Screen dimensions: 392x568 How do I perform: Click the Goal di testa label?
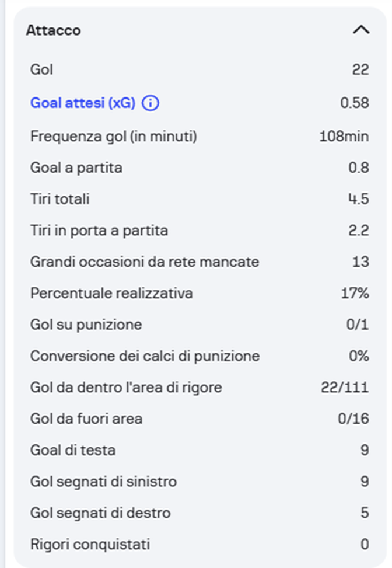73,450
